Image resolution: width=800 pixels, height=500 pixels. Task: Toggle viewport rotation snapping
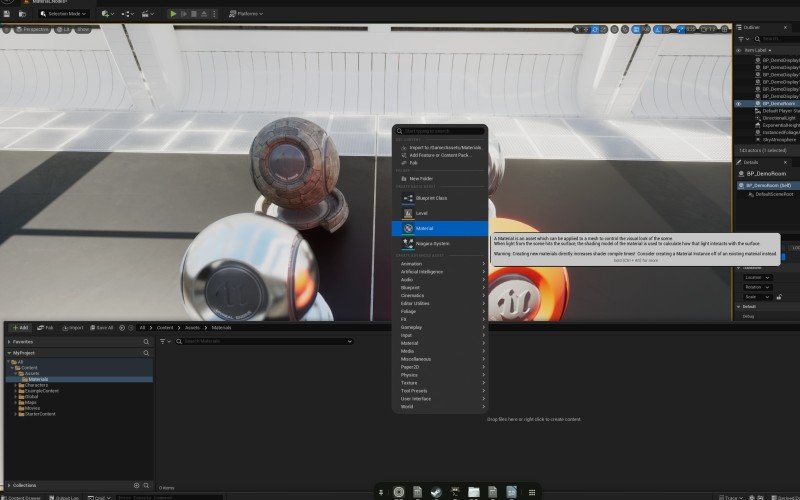tap(658, 30)
